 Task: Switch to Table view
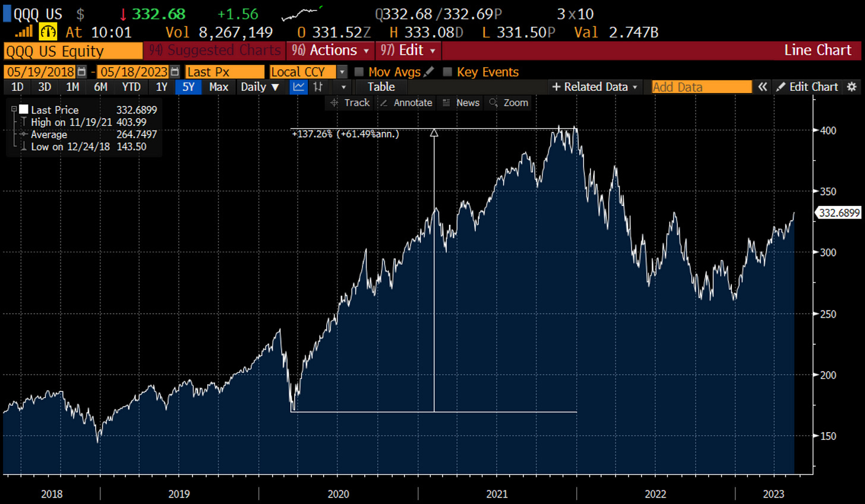click(381, 87)
